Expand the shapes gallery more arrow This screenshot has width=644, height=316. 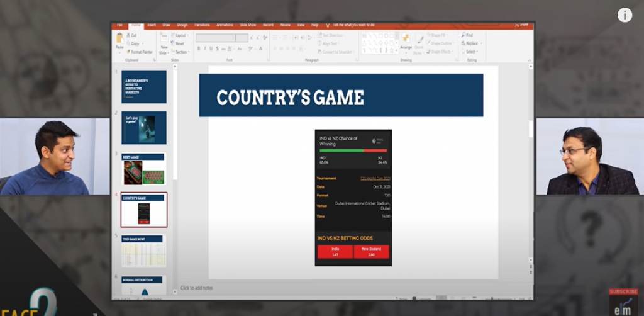(397, 50)
